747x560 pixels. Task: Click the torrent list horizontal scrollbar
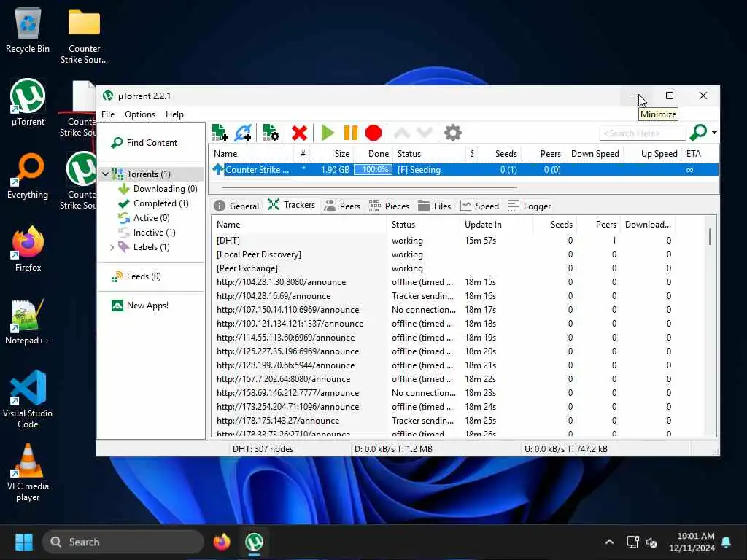pos(369,187)
